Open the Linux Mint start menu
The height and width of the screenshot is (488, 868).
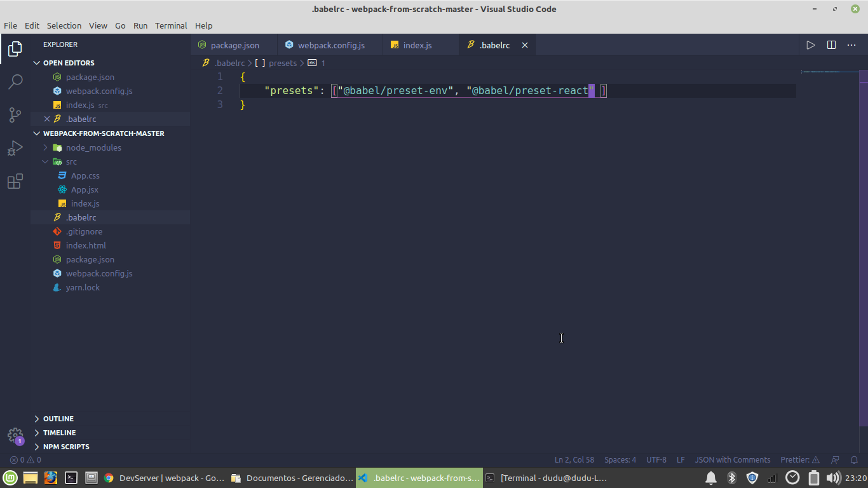point(10,478)
